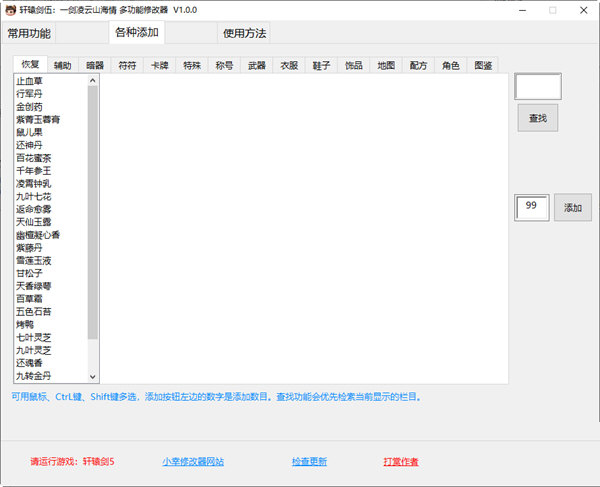Select 鼠儿果 in the item list
This screenshot has width=600, height=487.
tap(29, 132)
